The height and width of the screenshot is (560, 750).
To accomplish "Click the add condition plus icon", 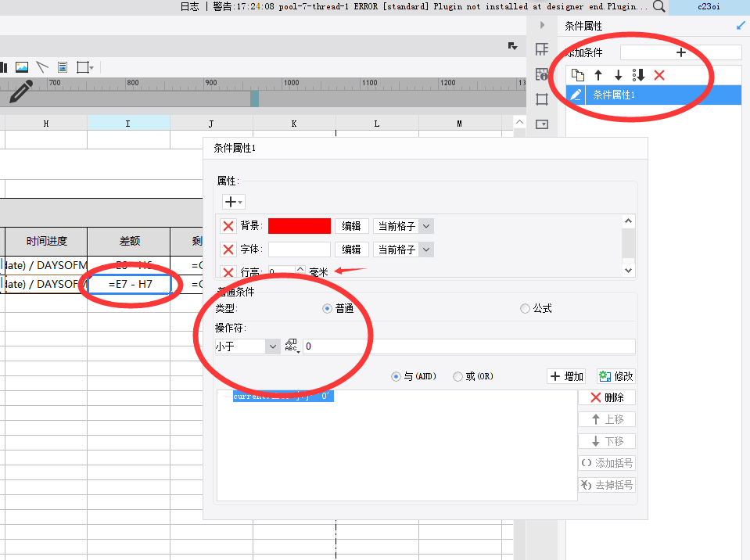I will tap(681, 52).
